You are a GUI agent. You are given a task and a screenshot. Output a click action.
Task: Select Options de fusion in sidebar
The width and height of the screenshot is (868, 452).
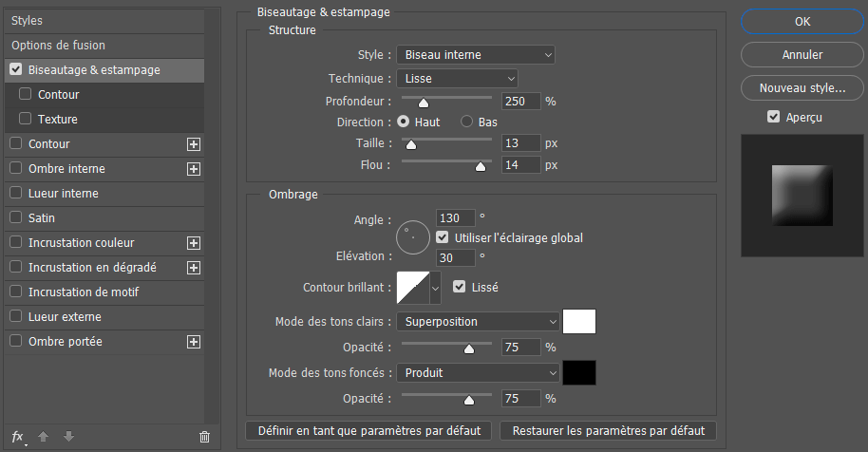click(58, 46)
